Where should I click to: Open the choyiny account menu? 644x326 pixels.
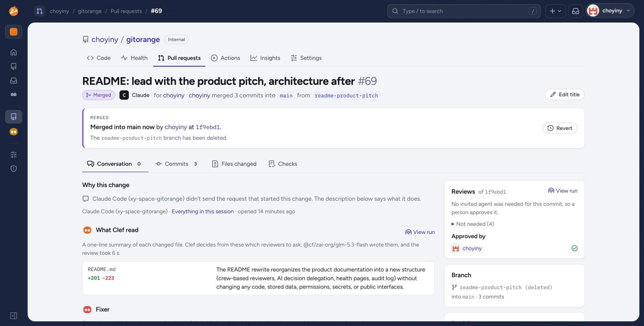coord(610,11)
